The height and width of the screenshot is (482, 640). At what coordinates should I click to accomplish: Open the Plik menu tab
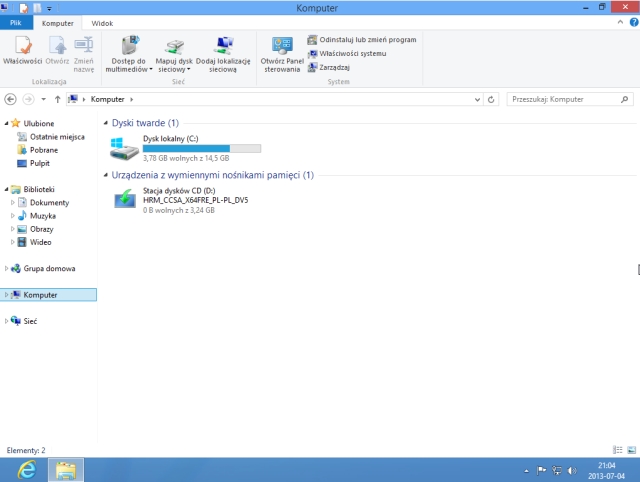point(14,21)
